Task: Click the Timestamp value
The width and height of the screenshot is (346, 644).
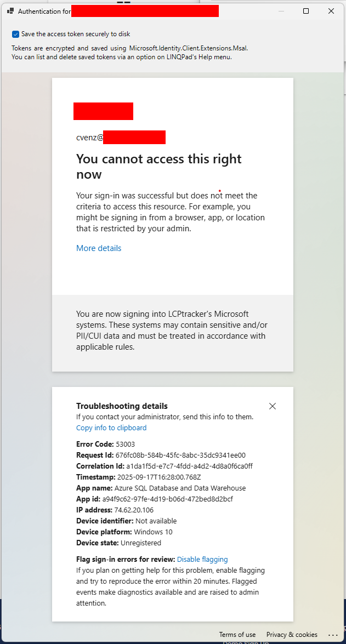Action: coord(159,477)
